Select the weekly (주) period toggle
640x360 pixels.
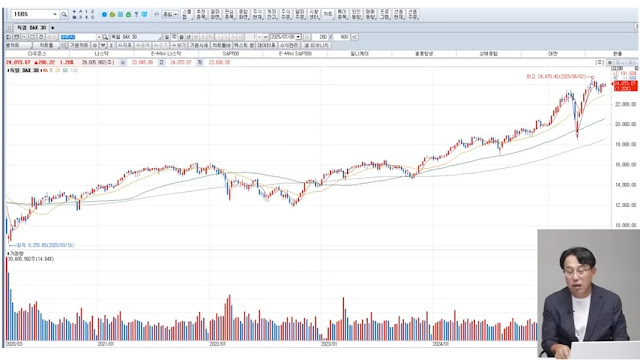coord(174,37)
